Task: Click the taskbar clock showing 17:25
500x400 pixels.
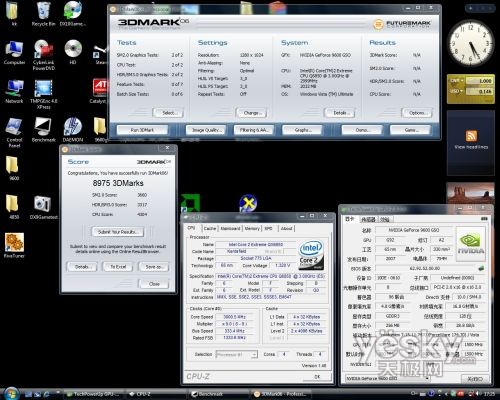Action: tap(489, 394)
